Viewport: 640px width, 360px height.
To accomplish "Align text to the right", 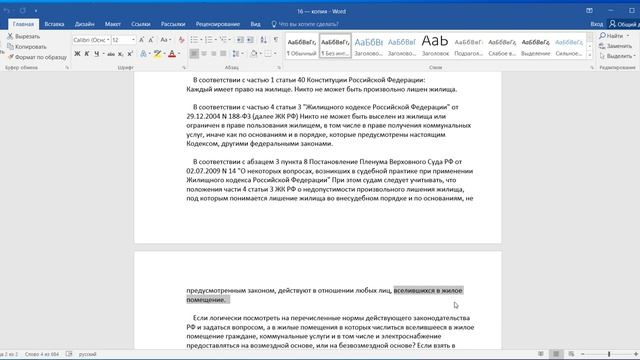I will 213,53.
